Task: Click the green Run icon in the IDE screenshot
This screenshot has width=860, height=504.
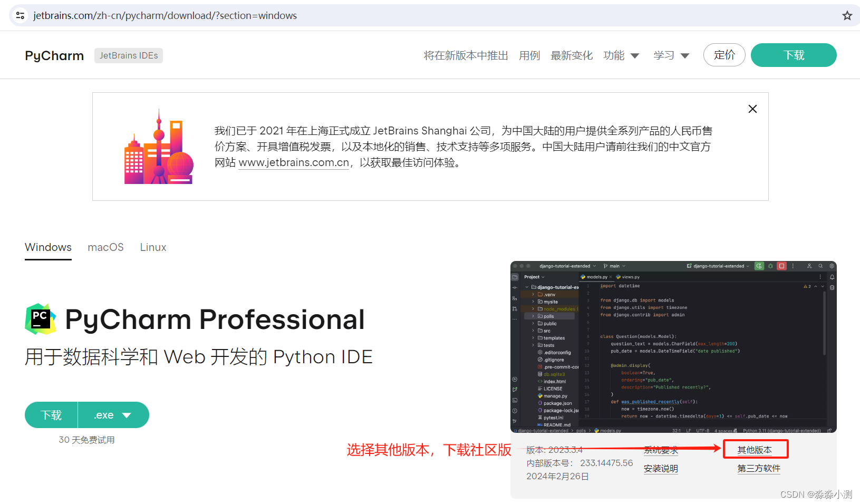Action: click(x=759, y=266)
